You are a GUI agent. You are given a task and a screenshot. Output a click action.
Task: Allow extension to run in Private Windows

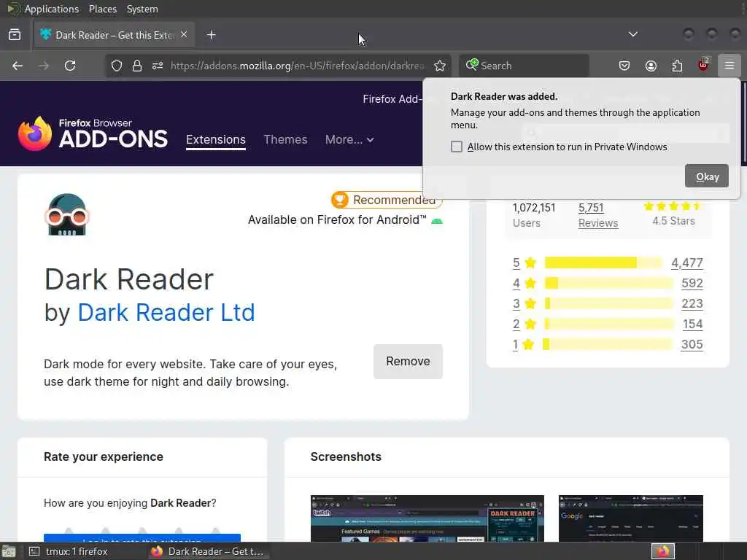click(x=457, y=147)
